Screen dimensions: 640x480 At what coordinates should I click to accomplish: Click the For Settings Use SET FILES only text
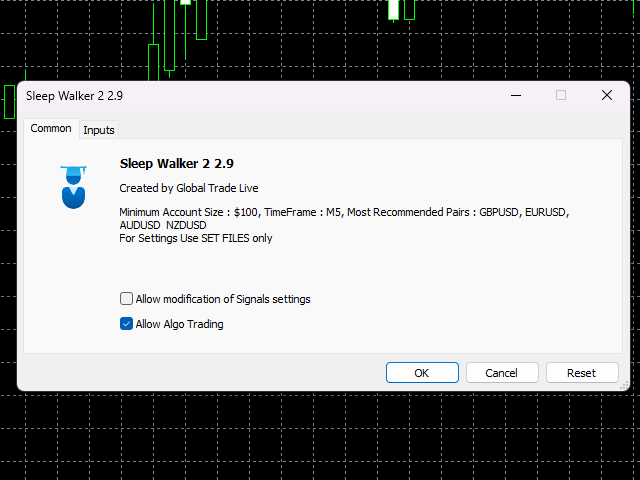coord(196,238)
